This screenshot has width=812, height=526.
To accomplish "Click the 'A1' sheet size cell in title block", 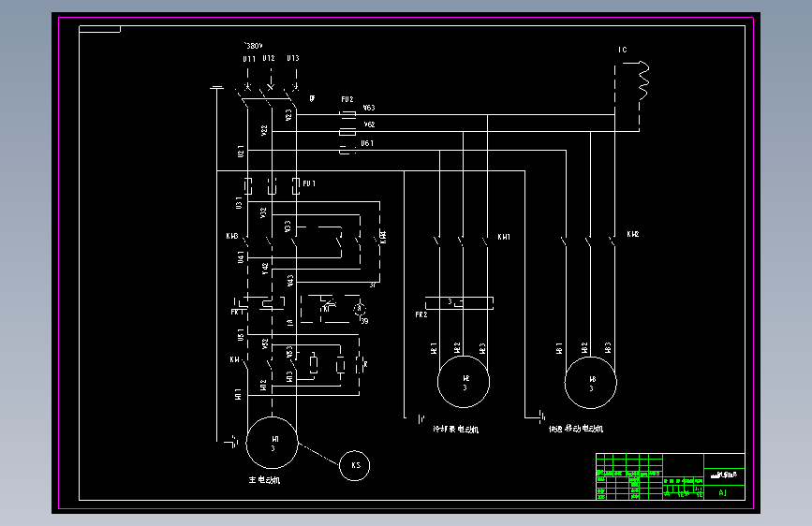I will 723,493.
